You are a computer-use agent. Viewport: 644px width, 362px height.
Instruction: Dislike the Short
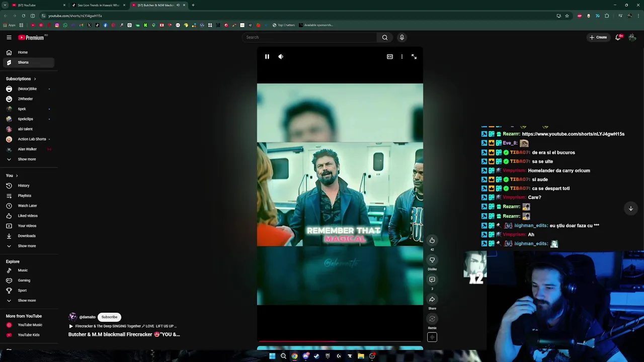point(432,260)
